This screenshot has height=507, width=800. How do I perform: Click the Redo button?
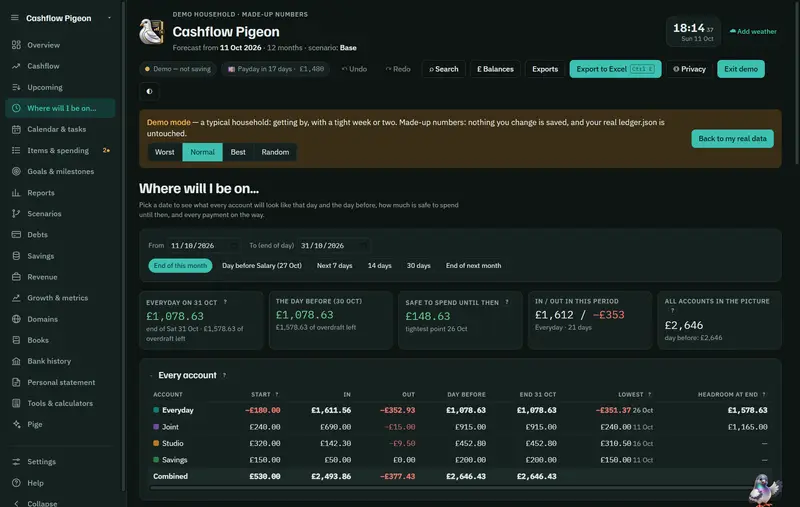point(398,69)
